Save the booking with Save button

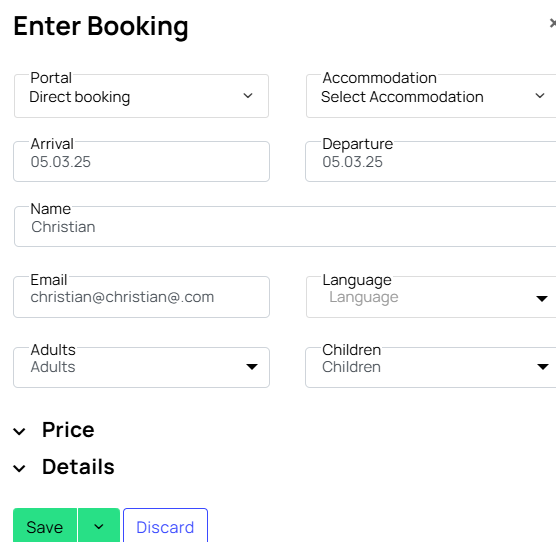click(x=45, y=526)
